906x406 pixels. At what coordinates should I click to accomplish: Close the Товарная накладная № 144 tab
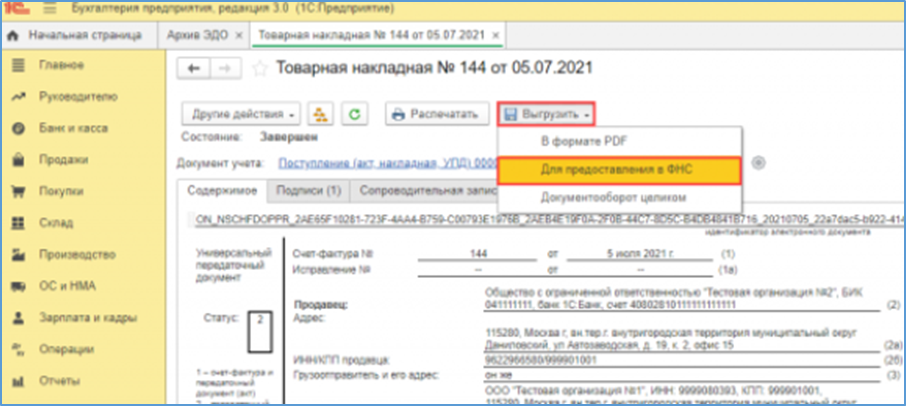[x=495, y=36]
